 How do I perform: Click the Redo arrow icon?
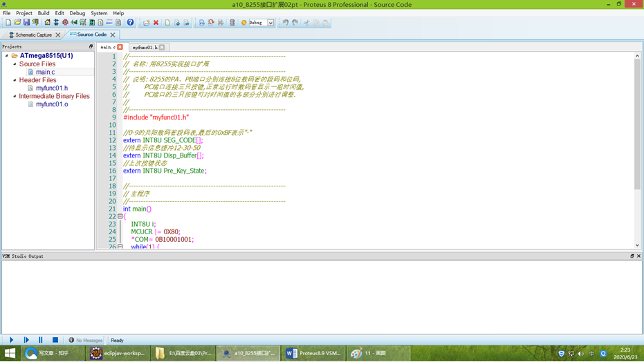tap(295, 23)
